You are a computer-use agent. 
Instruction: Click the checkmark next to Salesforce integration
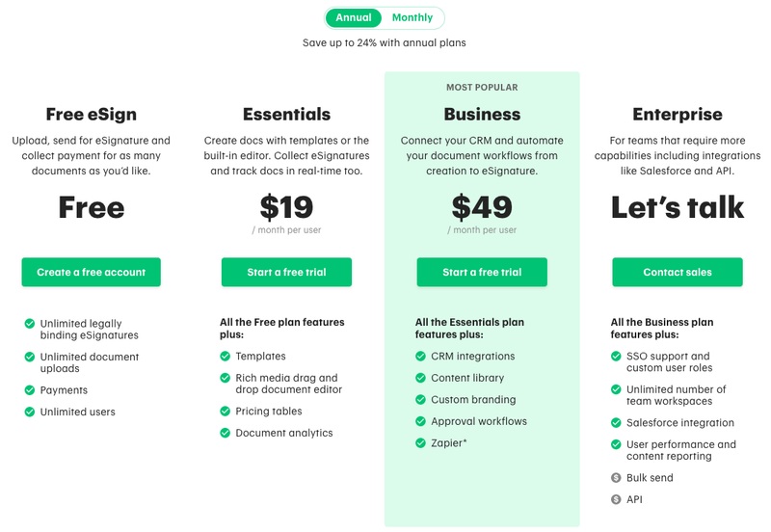(616, 422)
